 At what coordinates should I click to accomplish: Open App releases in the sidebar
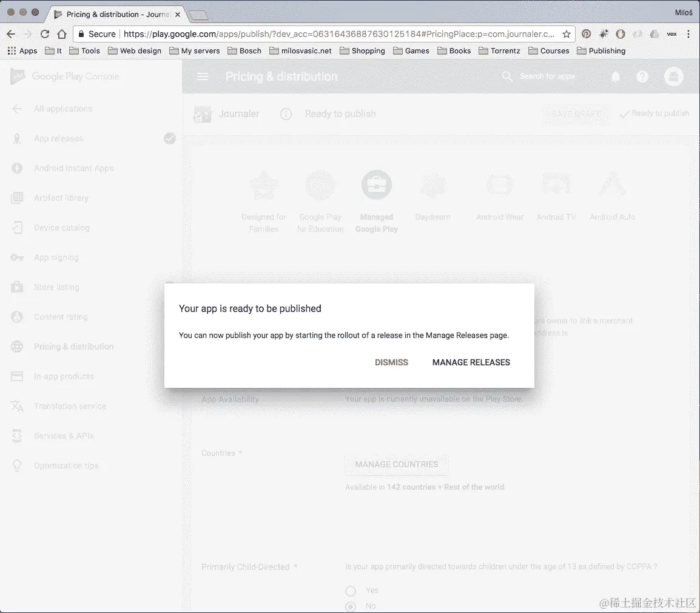58,138
